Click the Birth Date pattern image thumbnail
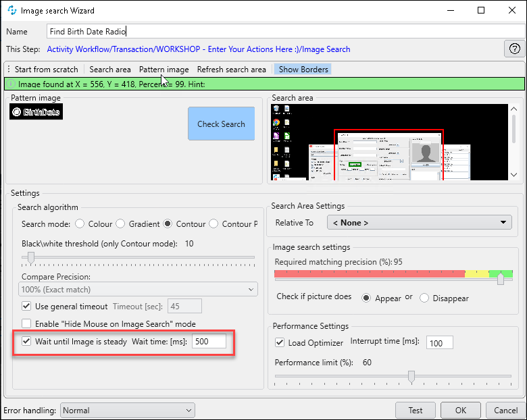This screenshot has height=420, width=527. 36,112
